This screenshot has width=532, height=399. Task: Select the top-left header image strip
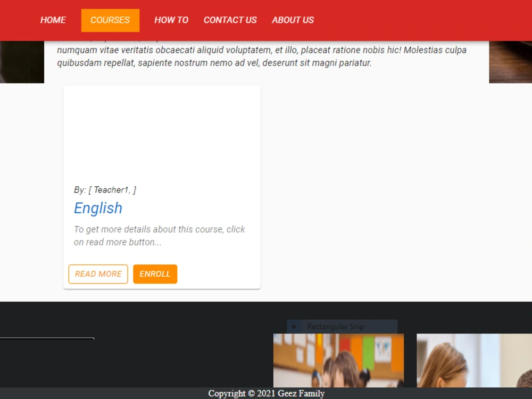[22, 61]
